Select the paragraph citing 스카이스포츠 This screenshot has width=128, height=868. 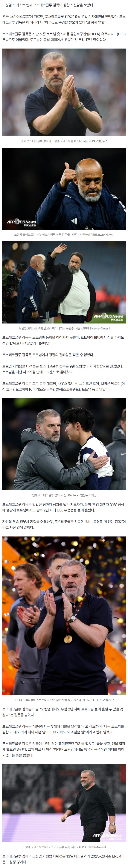[64, 20]
